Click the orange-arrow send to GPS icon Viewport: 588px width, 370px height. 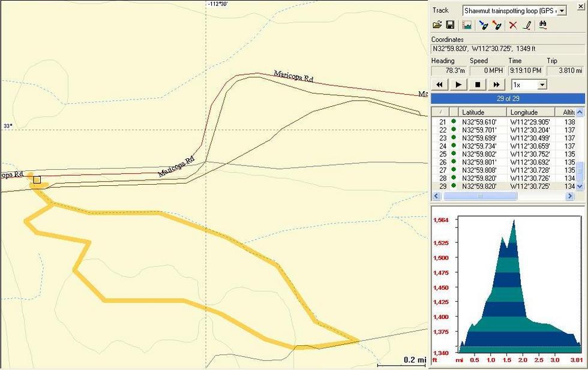[497, 25]
